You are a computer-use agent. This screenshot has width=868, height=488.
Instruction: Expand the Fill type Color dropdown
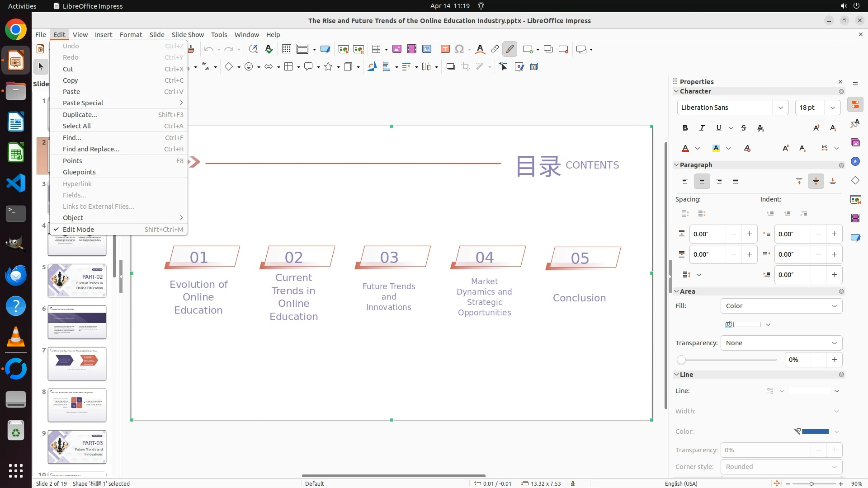click(x=781, y=306)
